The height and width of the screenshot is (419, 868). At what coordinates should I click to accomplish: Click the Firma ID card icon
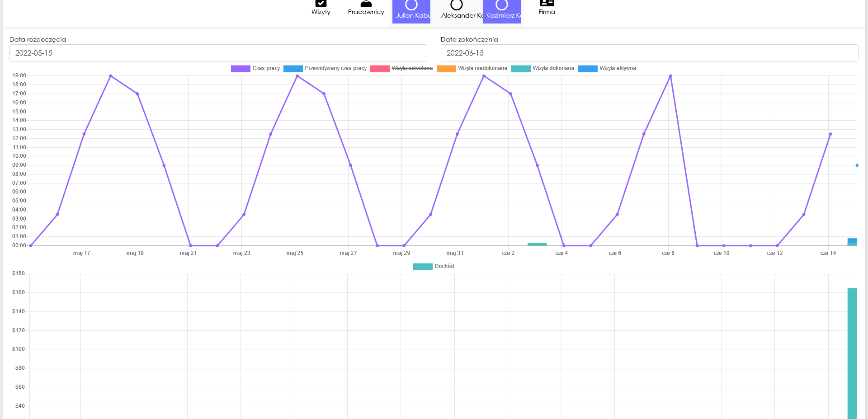pos(547,4)
